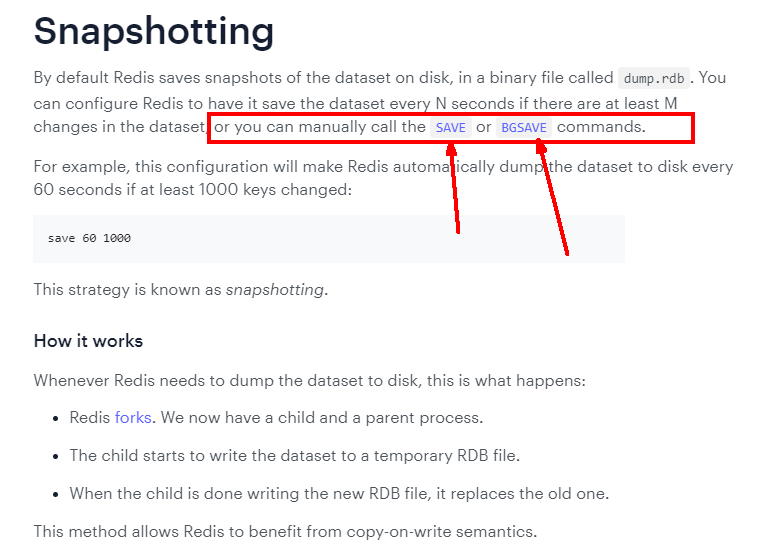
Task: Click the This strategy is known as text
Action: click(127, 290)
